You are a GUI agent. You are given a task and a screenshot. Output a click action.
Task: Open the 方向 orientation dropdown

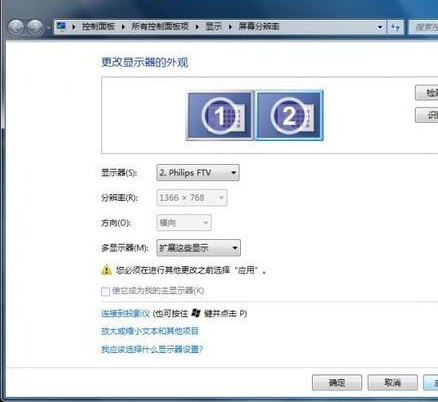pyautogui.click(x=184, y=223)
